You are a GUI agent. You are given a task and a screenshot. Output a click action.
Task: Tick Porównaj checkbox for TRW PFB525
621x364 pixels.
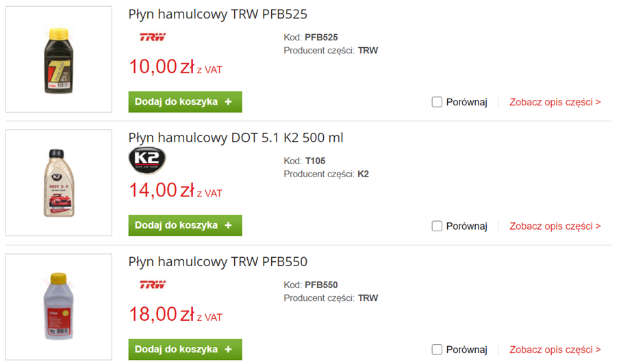(x=437, y=103)
